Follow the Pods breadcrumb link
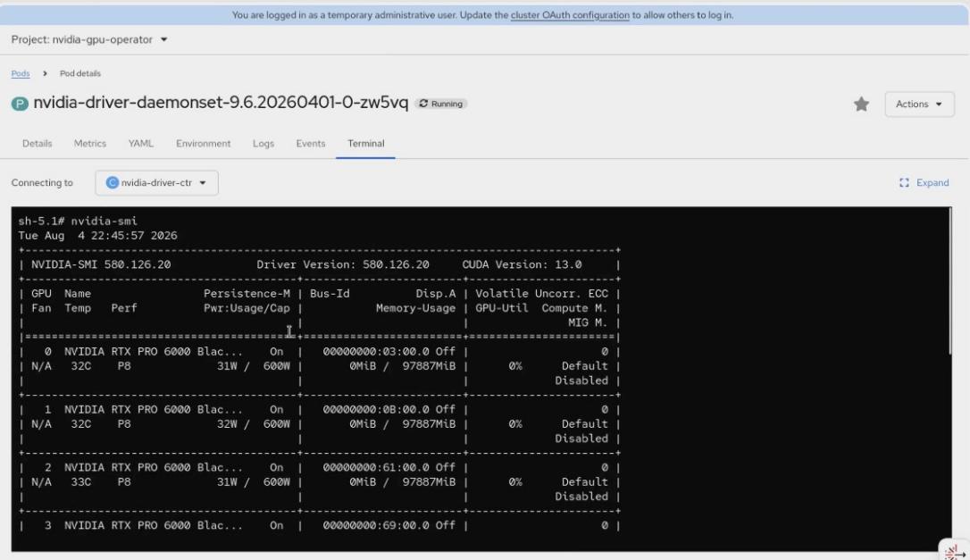Viewport: 970px width, 560px height. coord(21,73)
